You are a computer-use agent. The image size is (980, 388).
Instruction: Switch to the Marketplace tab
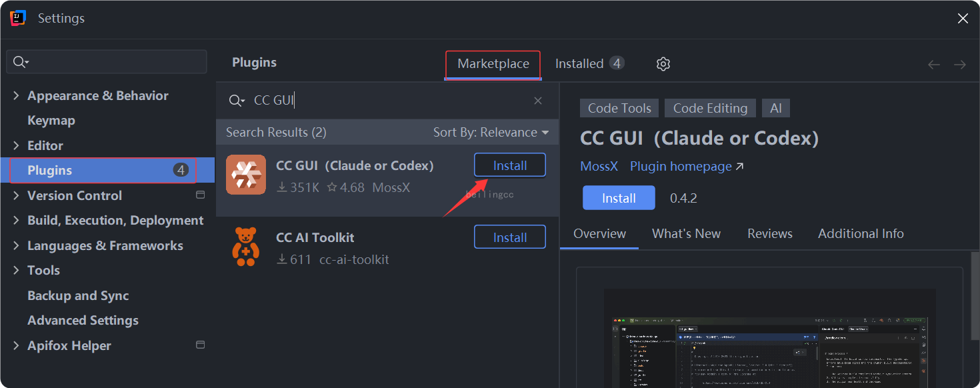(493, 64)
